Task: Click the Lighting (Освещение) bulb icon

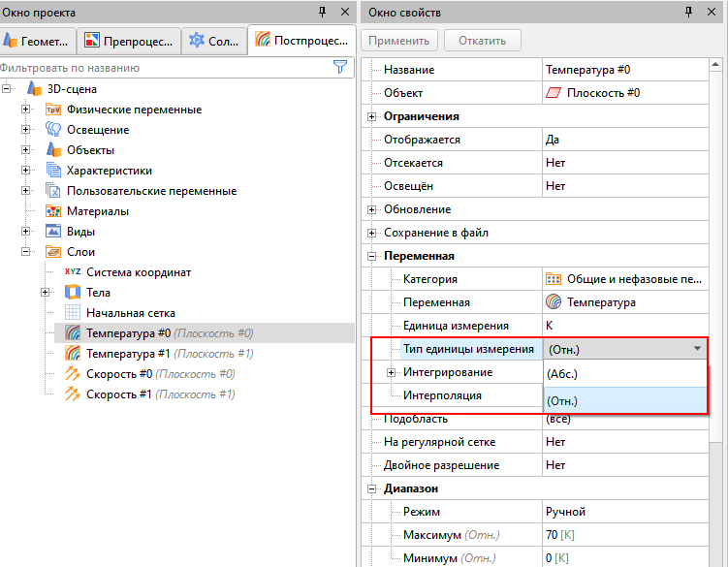Action: [54, 130]
